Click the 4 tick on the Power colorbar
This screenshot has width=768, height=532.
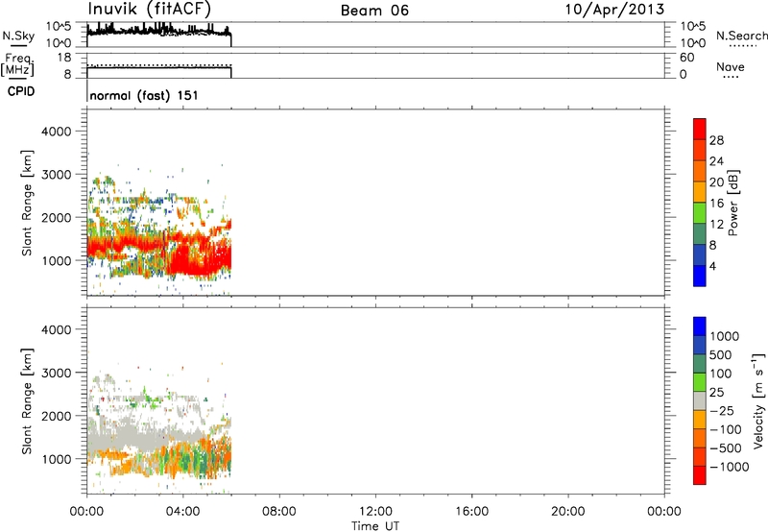pyautogui.click(x=712, y=267)
